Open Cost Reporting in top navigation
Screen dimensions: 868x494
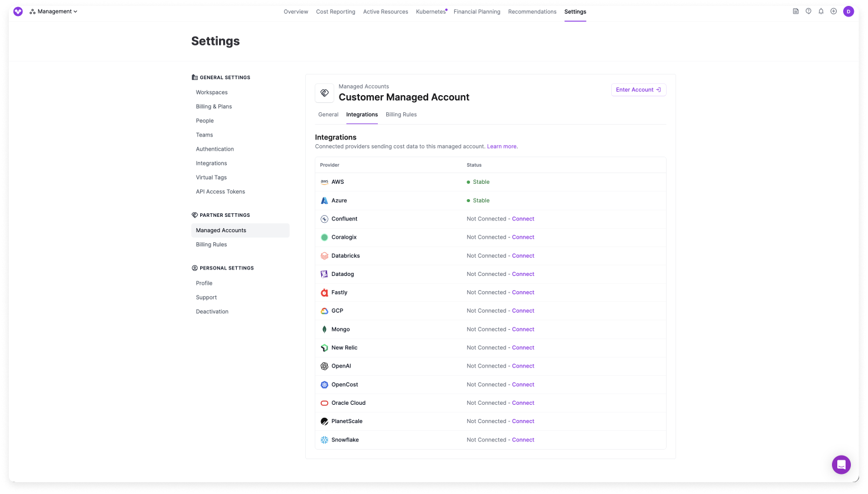pyautogui.click(x=335, y=12)
